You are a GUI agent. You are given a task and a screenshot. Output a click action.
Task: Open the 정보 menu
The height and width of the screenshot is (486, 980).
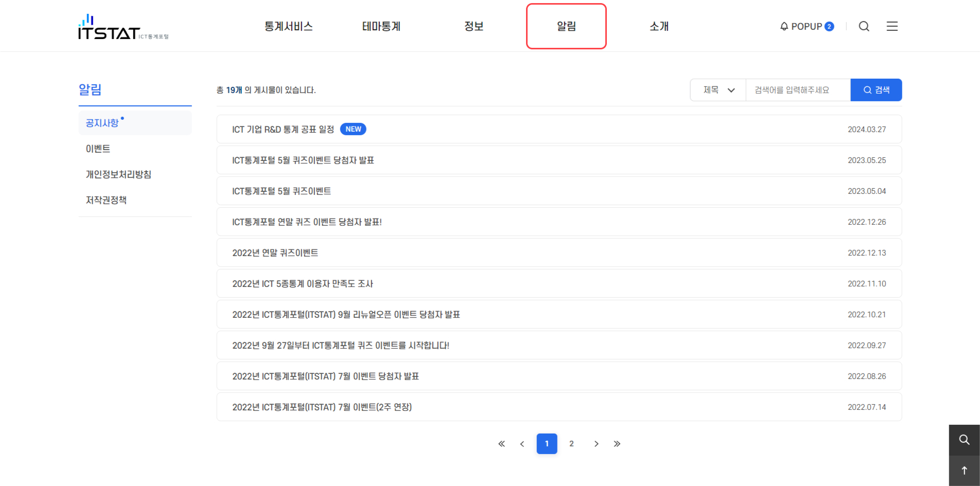(x=474, y=26)
